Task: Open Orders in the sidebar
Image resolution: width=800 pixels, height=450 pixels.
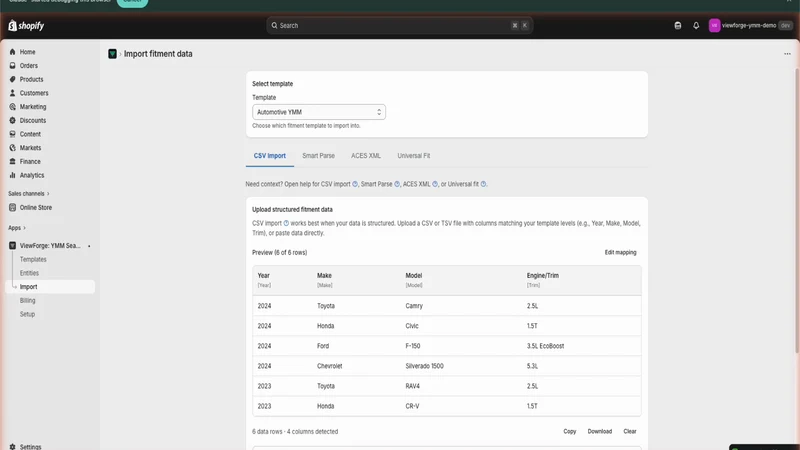Action: point(29,66)
